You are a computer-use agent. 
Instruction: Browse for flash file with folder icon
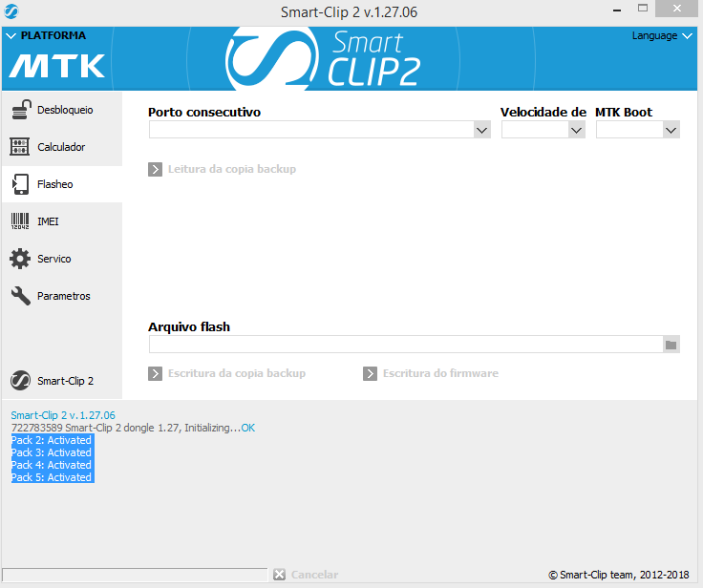671,345
